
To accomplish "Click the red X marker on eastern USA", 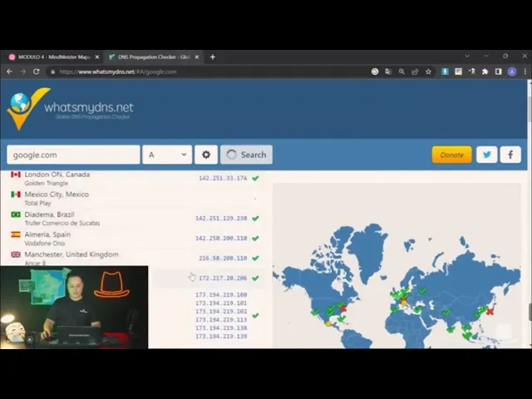I will click(x=343, y=308).
